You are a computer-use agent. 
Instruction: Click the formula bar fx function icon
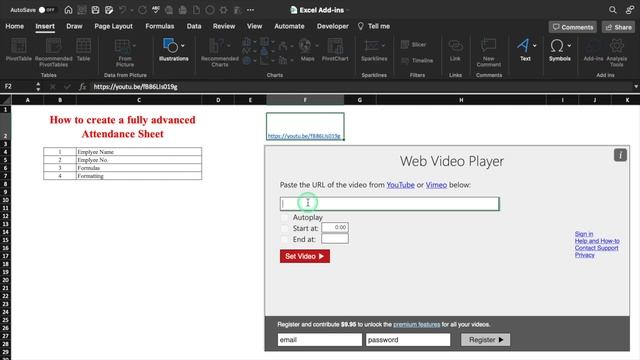[82, 87]
